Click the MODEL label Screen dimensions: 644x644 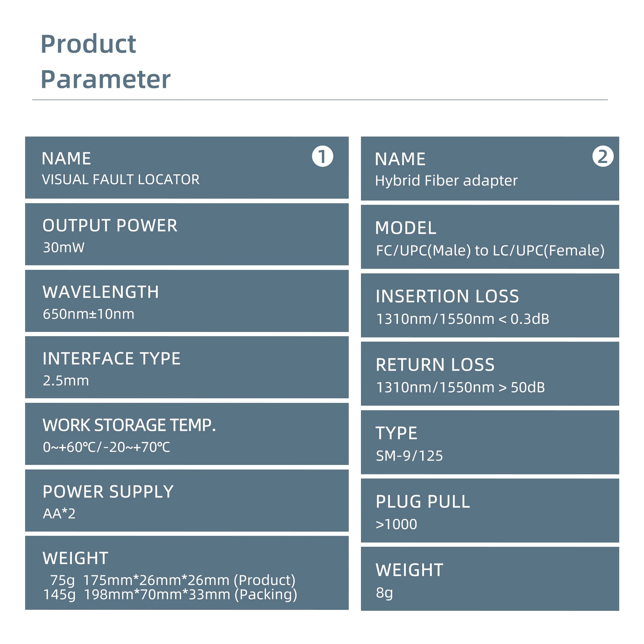406,228
